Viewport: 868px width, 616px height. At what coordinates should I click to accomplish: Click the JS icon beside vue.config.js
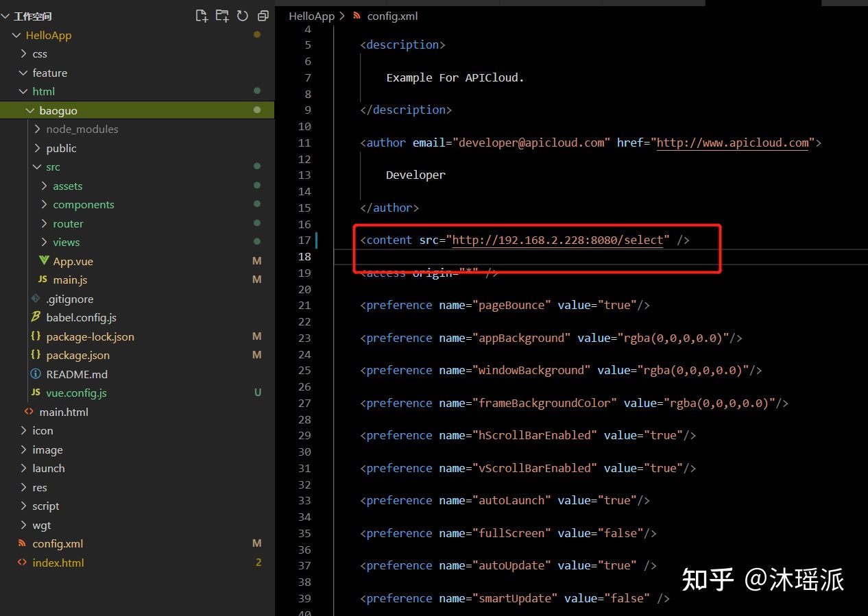36,393
